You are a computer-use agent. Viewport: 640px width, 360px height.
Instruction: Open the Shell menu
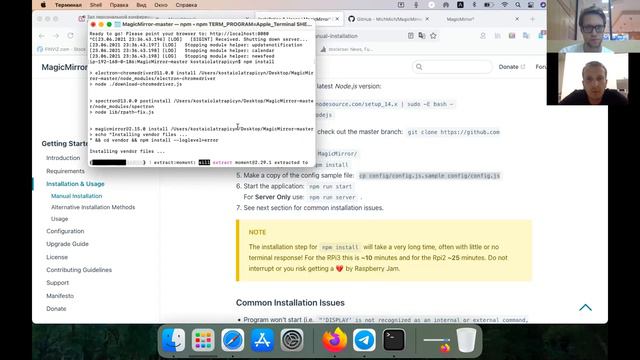click(x=96, y=5)
